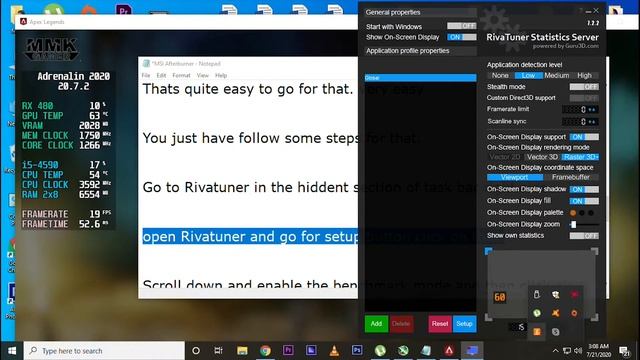Click the highlighted orange square tray icon
Screen dimensions: 640x360
[x=537, y=332]
